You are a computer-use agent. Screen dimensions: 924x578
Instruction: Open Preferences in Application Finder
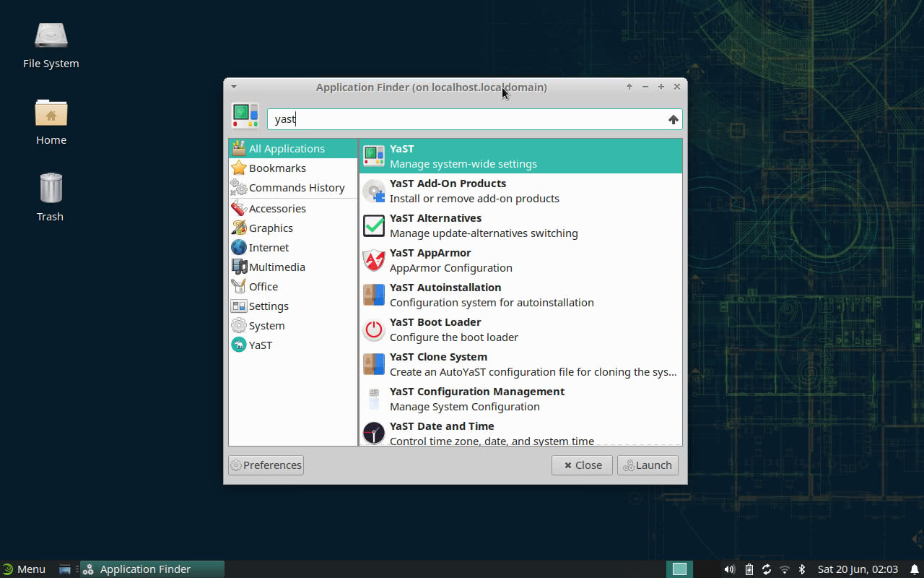pyautogui.click(x=266, y=465)
